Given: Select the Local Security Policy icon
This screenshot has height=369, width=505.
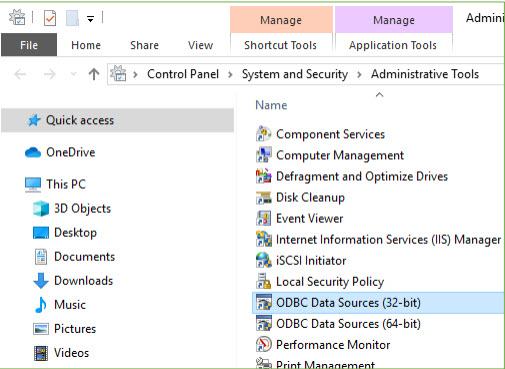Looking at the screenshot, I should tap(264, 281).
